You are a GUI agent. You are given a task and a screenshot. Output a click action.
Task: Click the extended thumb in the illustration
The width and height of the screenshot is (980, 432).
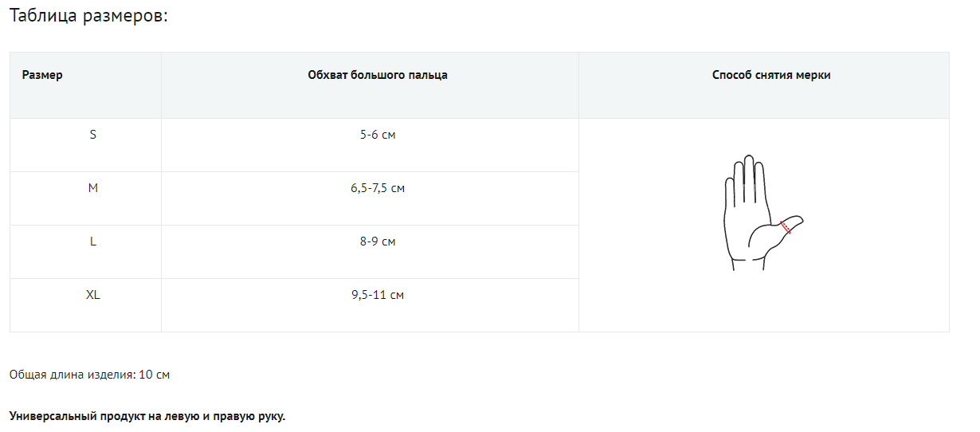(x=794, y=222)
